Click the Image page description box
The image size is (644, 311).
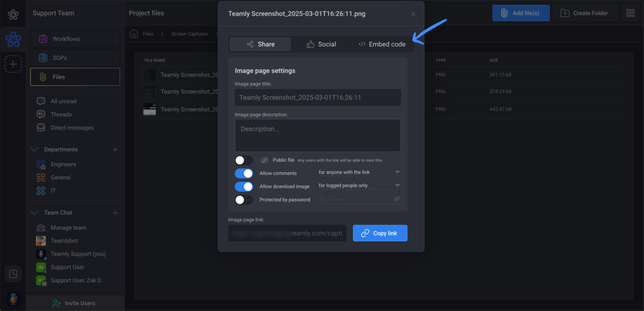[318, 135]
